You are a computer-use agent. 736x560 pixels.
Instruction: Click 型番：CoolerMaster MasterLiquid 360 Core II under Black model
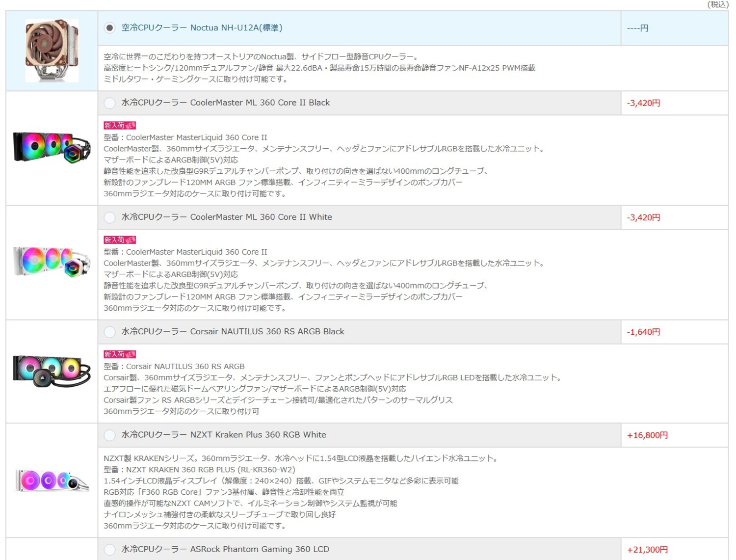185,137
